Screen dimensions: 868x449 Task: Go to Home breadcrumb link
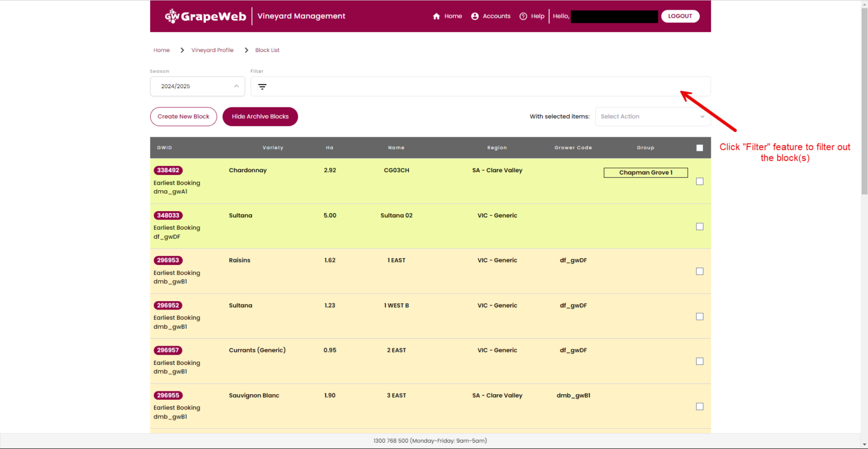(162, 50)
